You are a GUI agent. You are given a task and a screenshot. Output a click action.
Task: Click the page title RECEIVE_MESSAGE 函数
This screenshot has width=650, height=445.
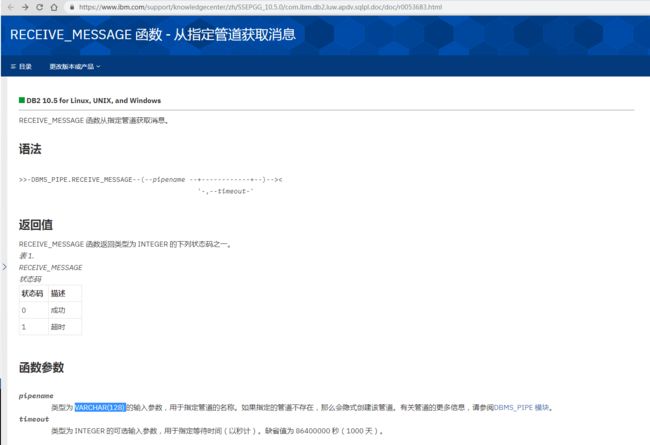click(86, 34)
